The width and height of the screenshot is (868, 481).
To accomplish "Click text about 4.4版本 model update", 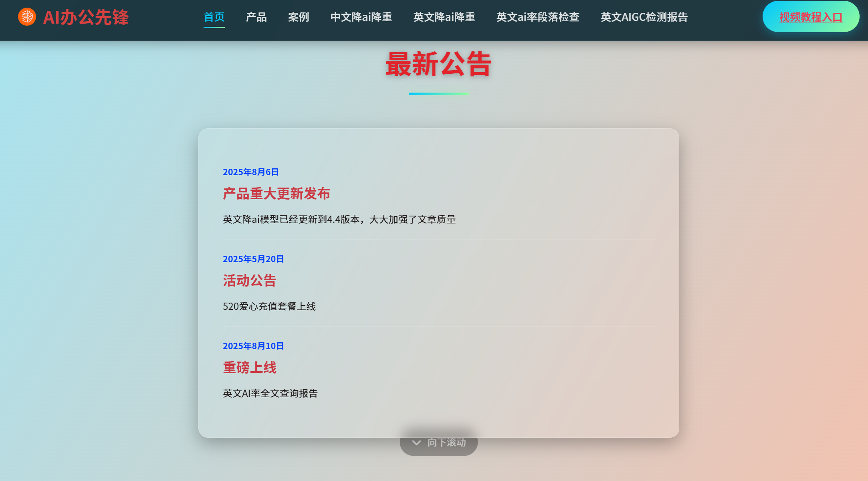I will tap(339, 219).
